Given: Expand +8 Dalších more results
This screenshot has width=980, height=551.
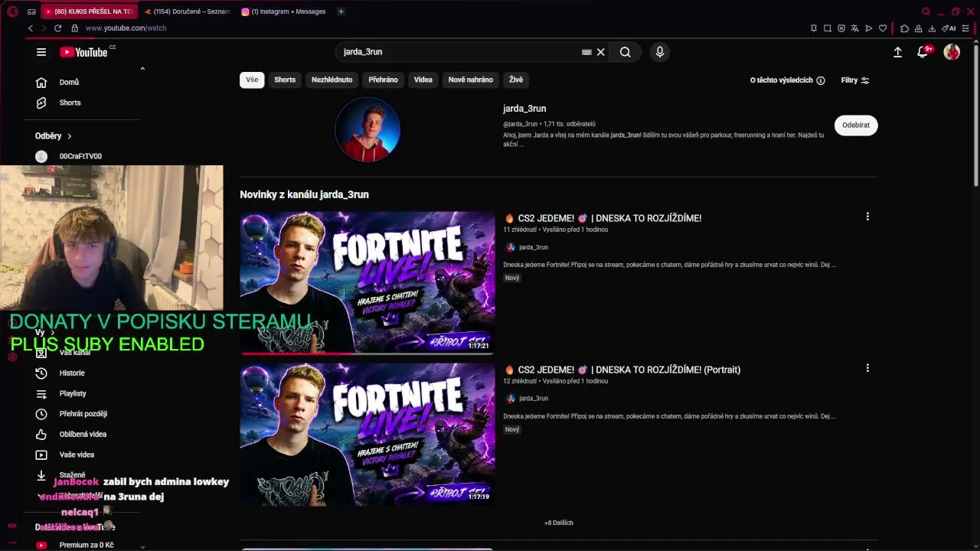Looking at the screenshot, I should pyautogui.click(x=559, y=523).
